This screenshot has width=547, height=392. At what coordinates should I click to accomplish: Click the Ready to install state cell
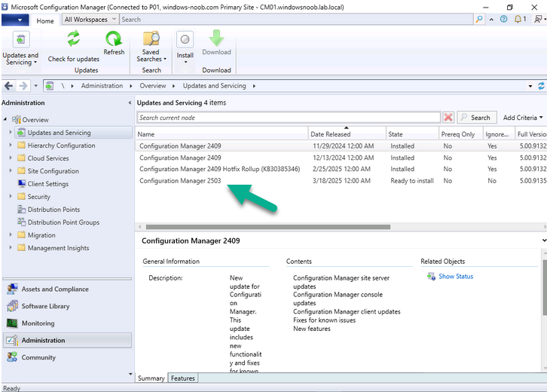pos(412,181)
